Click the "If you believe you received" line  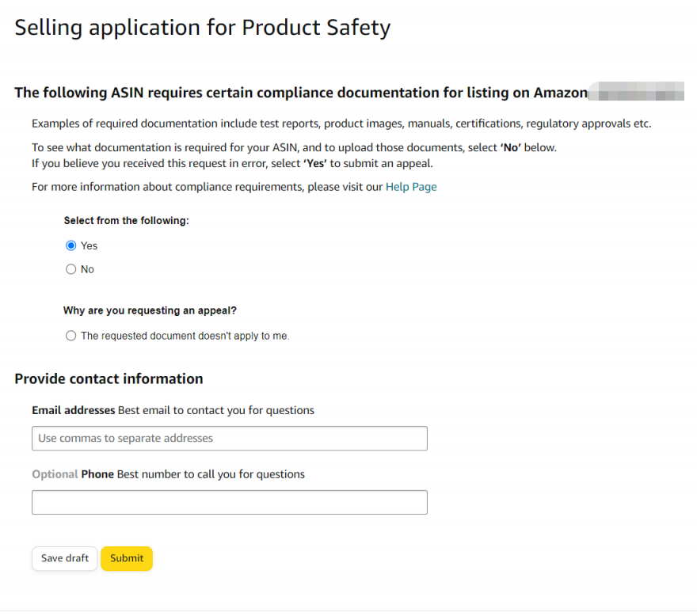[232, 164]
